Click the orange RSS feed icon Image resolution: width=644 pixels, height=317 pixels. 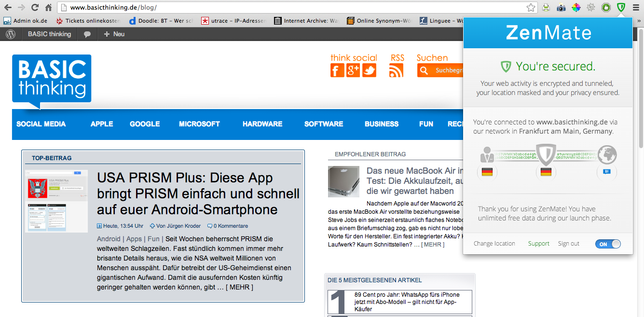pyautogui.click(x=396, y=70)
